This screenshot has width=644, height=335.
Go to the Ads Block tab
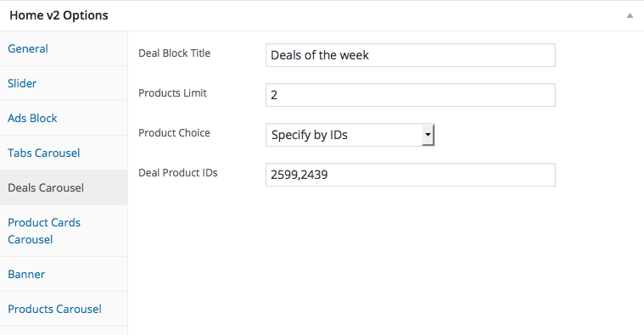click(x=32, y=118)
